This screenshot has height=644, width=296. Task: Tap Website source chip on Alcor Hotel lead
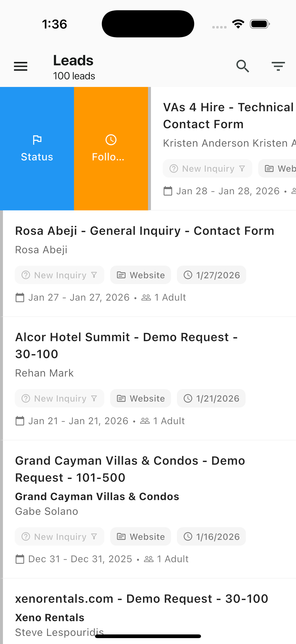(141, 398)
